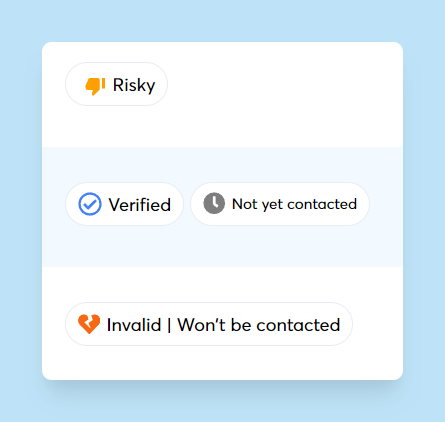The width and height of the screenshot is (445, 422).
Task: Click empty space right of Risky badge
Action: pos(283,84)
